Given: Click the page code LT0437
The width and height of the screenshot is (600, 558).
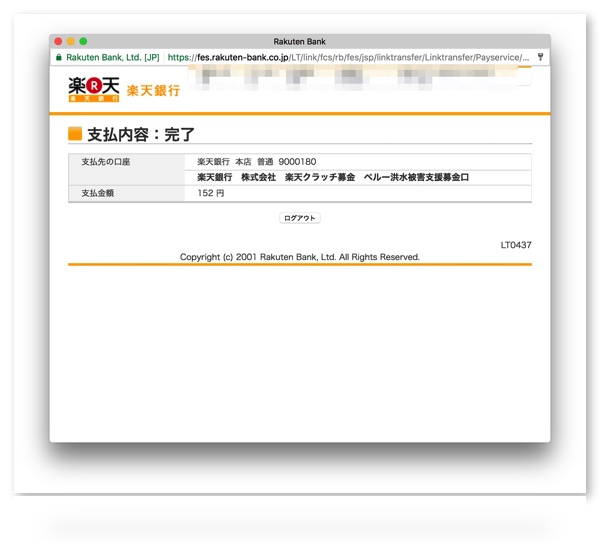Looking at the screenshot, I should coord(516,245).
